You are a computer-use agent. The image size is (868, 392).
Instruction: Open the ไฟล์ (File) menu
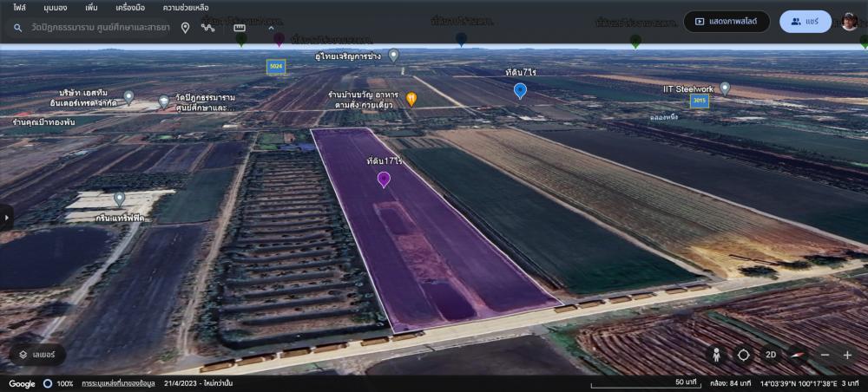tap(19, 8)
